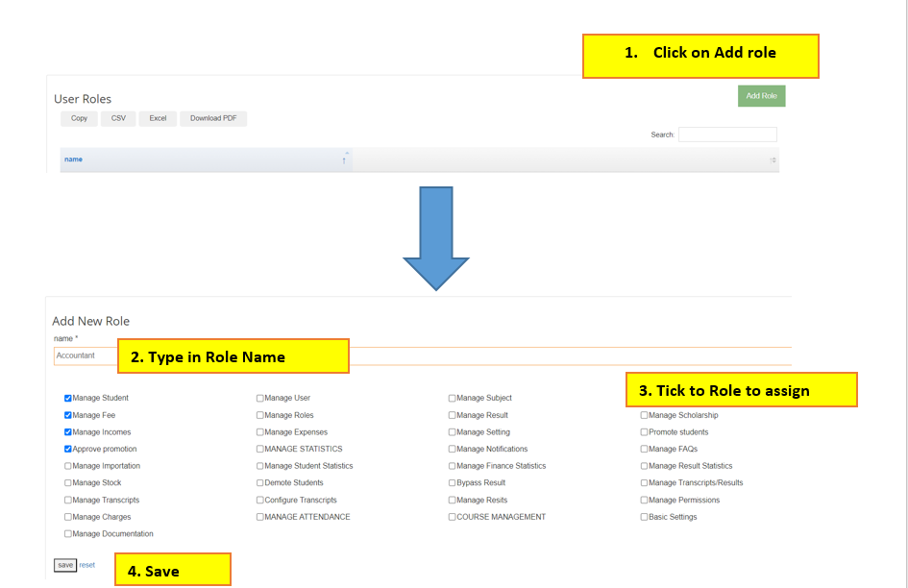Enable the Manage User checkbox

260,398
